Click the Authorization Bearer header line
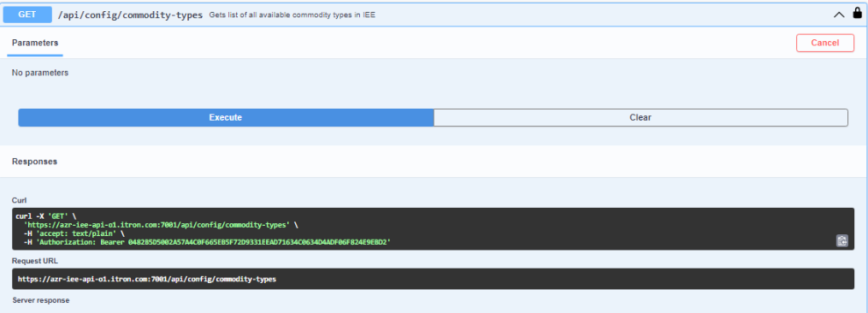This screenshot has width=868, height=313. pos(208,242)
